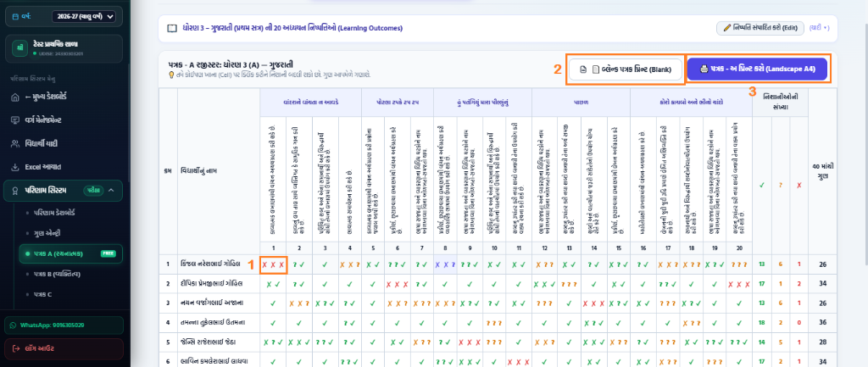Click the WhatsApp contact icon in sidebar
Screen dimensions: 868x367
coord(14,325)
